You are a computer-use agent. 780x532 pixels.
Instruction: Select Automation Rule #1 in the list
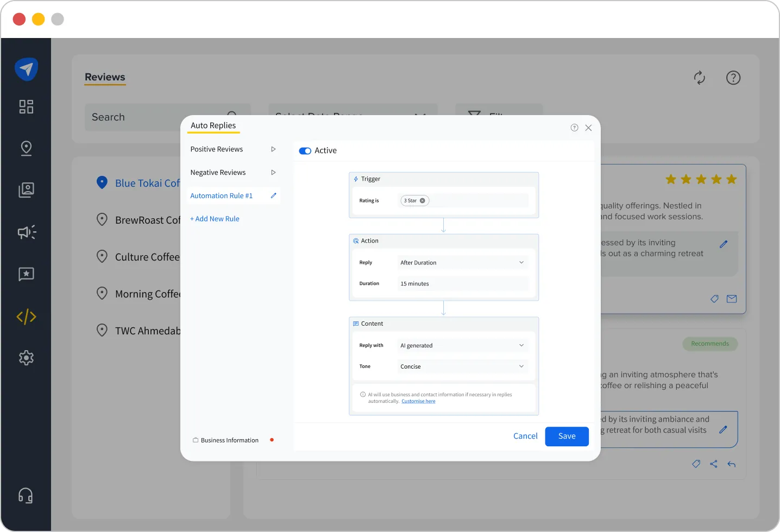tap(221, 196)
